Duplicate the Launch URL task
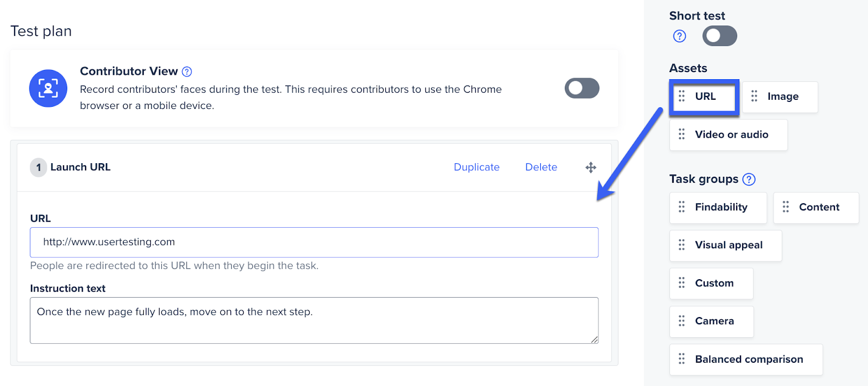The width and height of the screenshot is (868, 386). pyautogui.click(x=476, y=168)
